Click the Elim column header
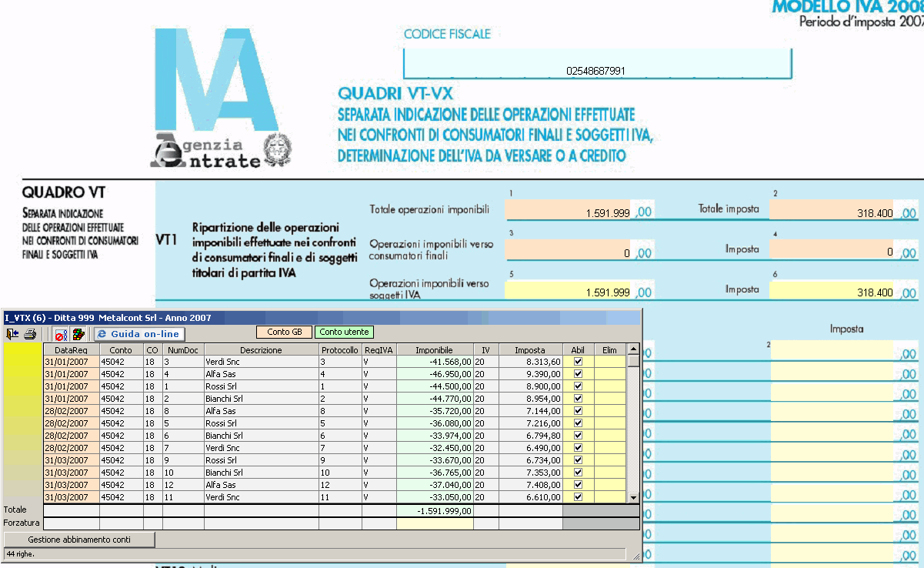This screenshot has width=924, height=568. coord(610,349)
